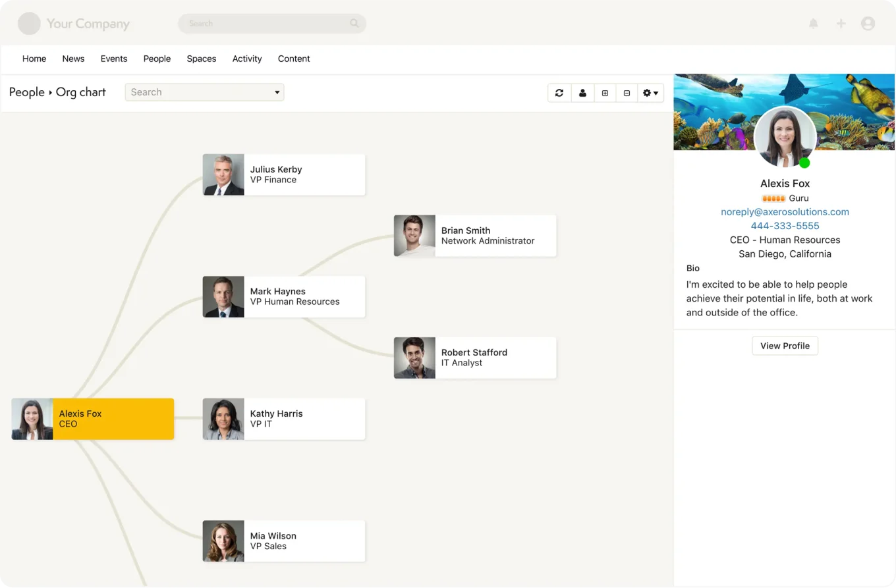Open the People menu item
Image resolution: width=896 pixels, height=588 pixels.
[157, 59]
